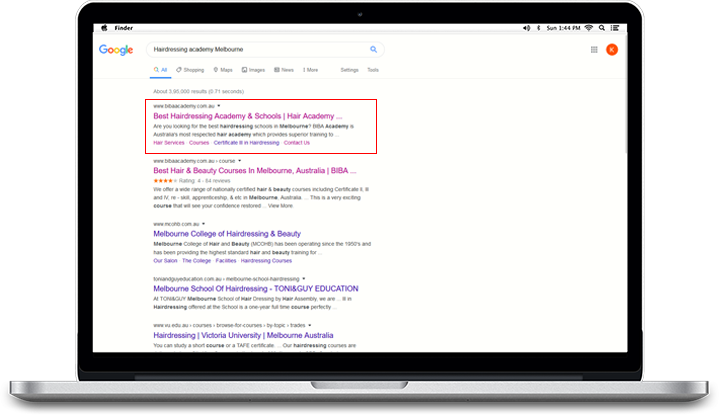This screenshot has height=415, width=719.
Task: Expand arrow beside www.vu.edu.au courses URL
Action: coord(310,325)
